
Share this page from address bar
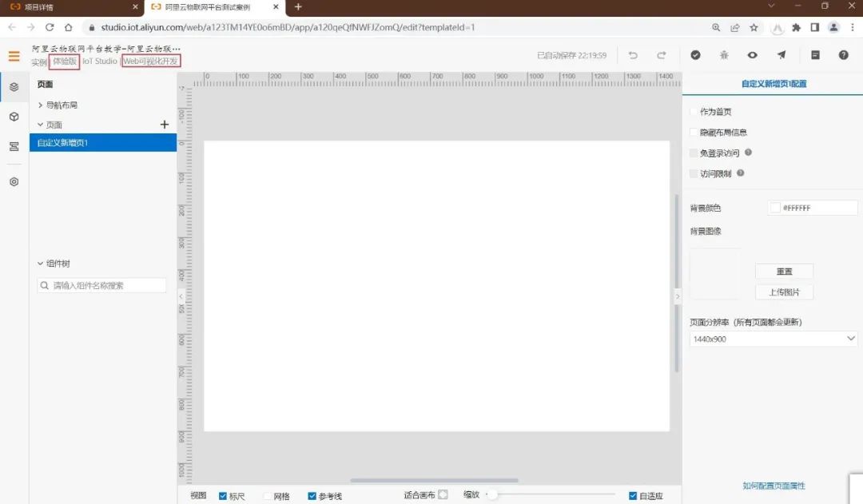click(x=735, y=27)
